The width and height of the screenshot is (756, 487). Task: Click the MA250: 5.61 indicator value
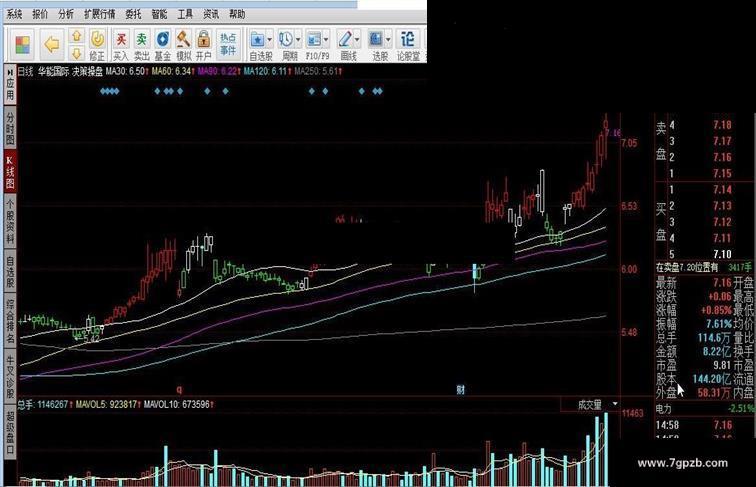319,71
